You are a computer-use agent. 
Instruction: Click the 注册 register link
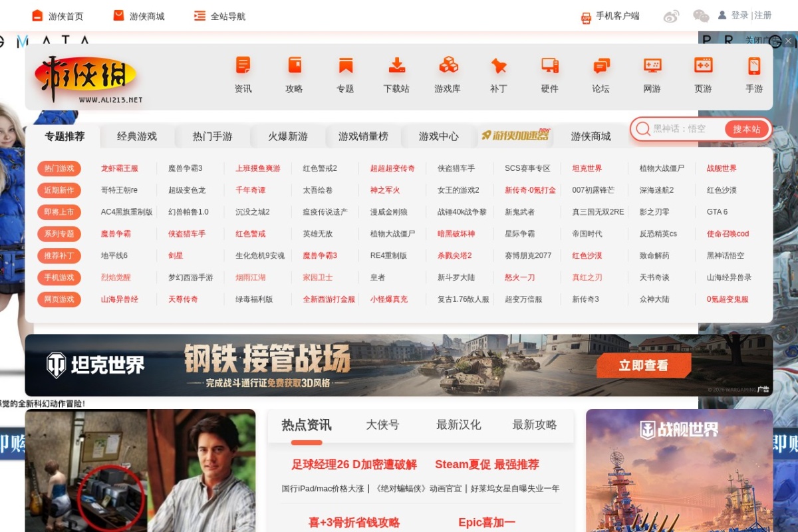click(x=763, y=15)
